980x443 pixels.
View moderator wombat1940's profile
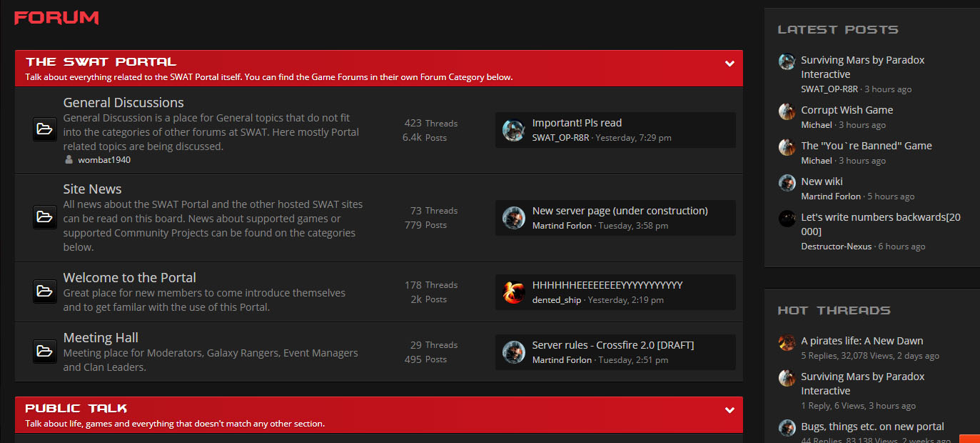pyautogui.click(x=104, y=160)
